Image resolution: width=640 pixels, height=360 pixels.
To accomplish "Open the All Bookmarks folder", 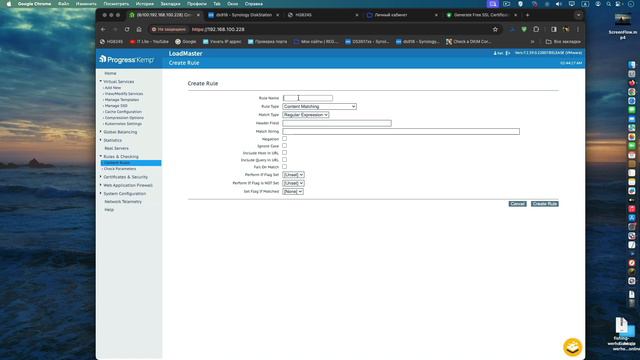I will tap(563, 42).
